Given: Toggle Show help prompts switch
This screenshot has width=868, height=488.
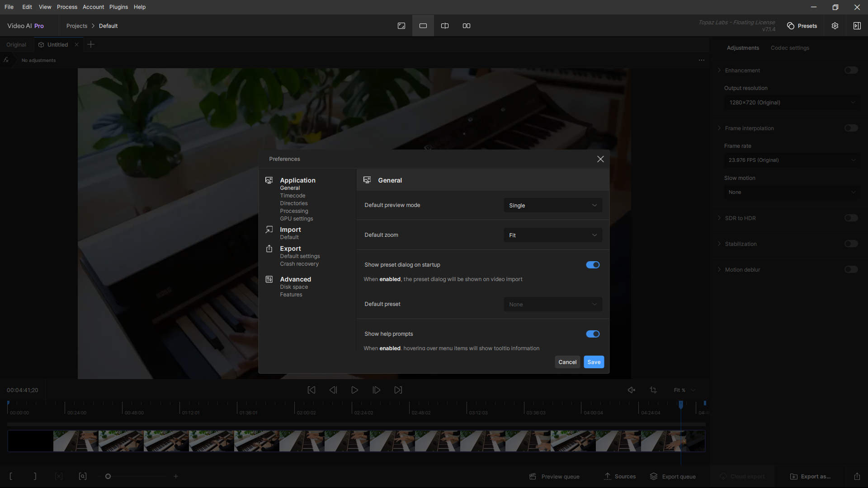Looking at the screenshot, I should (x=593, y=334).
